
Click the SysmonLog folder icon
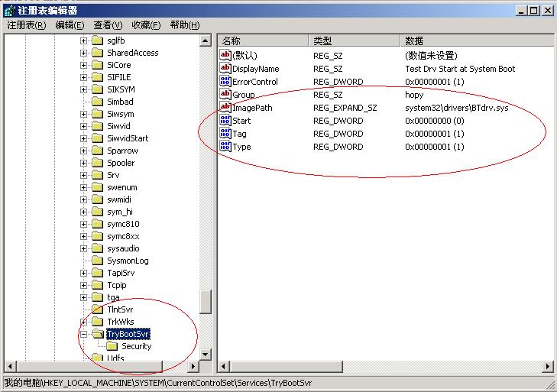(97, 261)
